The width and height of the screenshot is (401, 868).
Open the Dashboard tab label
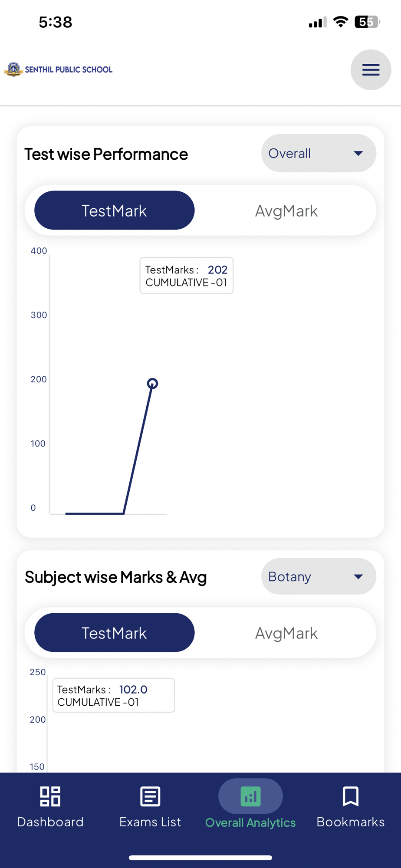pyautogui.click(x=50, y=822)
